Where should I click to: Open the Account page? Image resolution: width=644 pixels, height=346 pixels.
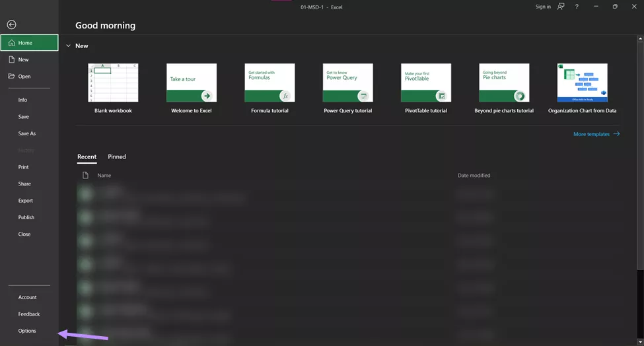click(28, 297)
